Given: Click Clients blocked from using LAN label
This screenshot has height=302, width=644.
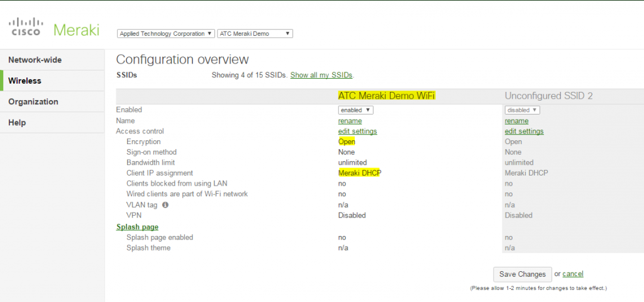Looking at the screenshot, I should point(177,183).
